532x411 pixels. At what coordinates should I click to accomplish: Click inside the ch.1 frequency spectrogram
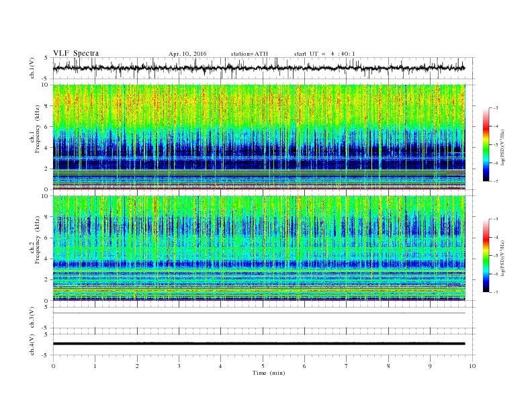[x=259, y=137]
